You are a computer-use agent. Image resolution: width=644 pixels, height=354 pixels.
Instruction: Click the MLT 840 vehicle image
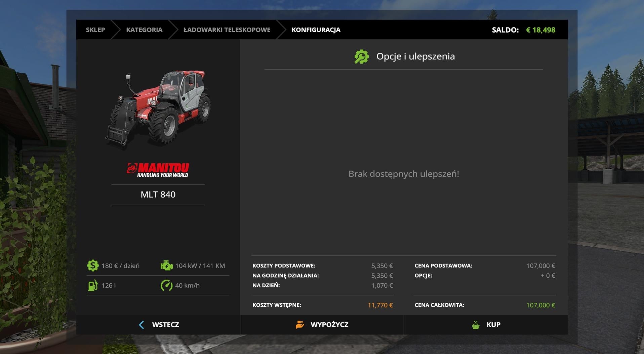[x=158, y=108]
